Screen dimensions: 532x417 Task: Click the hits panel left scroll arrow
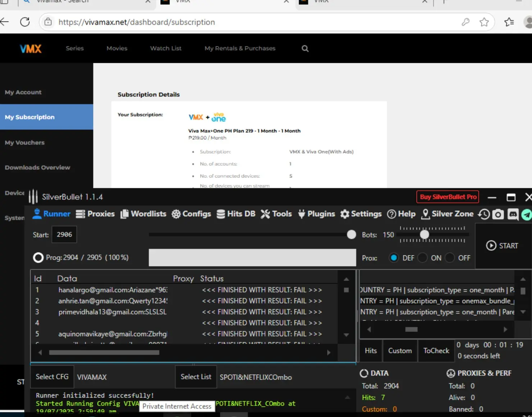pyautogui.click(x=369, y=329)
